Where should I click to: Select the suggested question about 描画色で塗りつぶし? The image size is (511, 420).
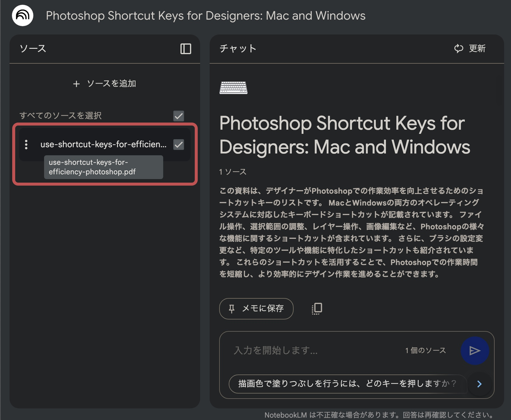click(x=347, y=384)
